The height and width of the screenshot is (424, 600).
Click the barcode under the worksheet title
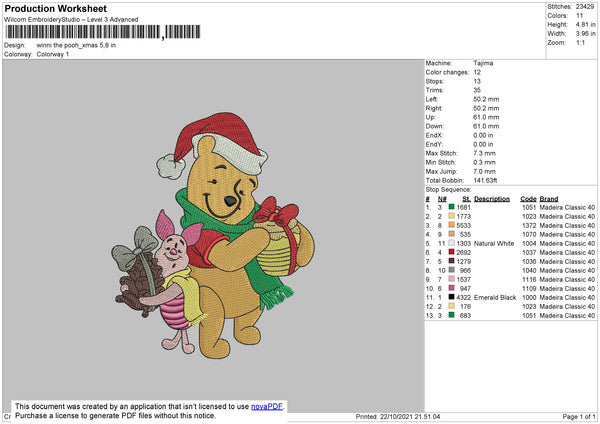point(103,32)
